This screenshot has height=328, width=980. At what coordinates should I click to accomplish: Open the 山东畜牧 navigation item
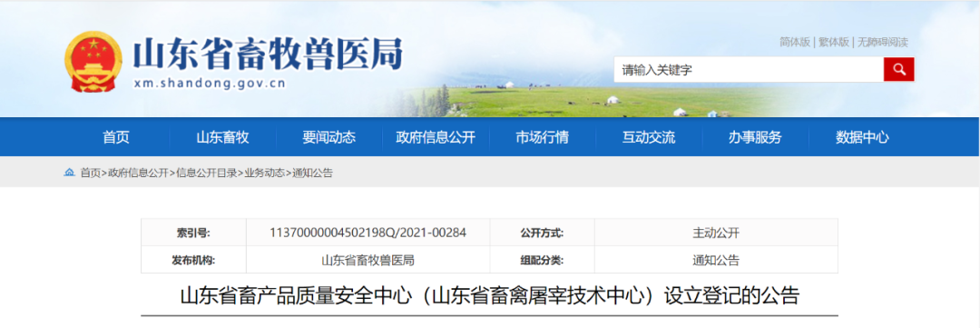pyautogui.click(x=222, y=137)
